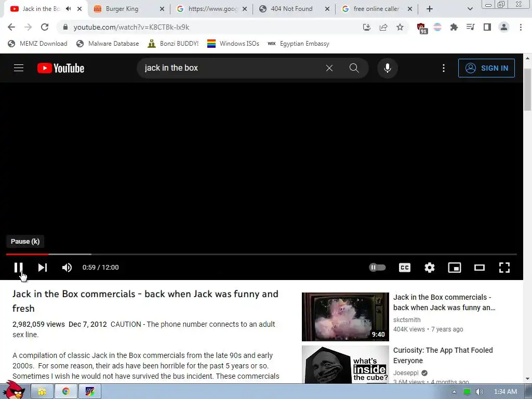532x399 pixels.
Task: Open video settings gear
Action: click(430, 268)
